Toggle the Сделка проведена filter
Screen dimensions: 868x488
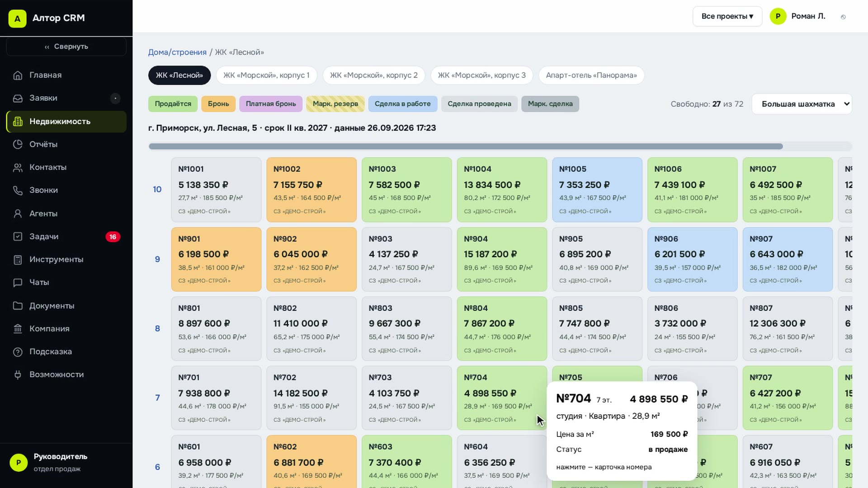click(479, 104)
